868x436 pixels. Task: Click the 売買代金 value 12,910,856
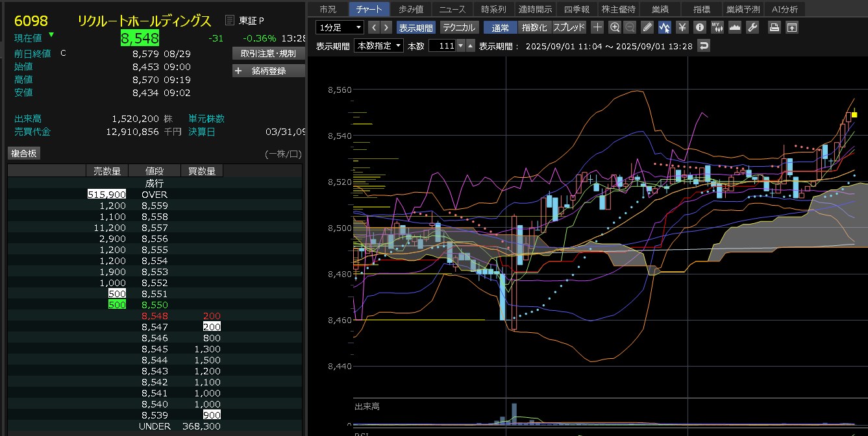[132, 132]
